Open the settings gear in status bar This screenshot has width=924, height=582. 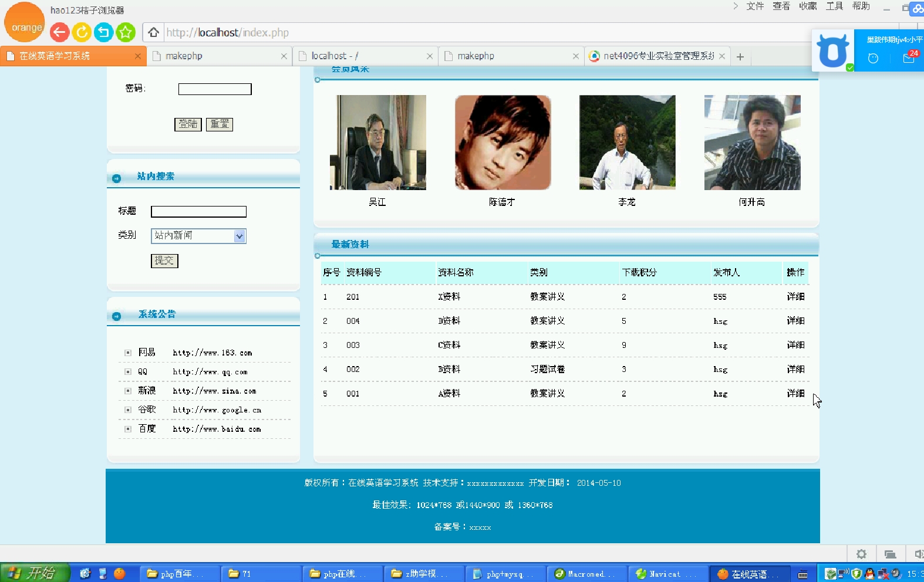861,554
